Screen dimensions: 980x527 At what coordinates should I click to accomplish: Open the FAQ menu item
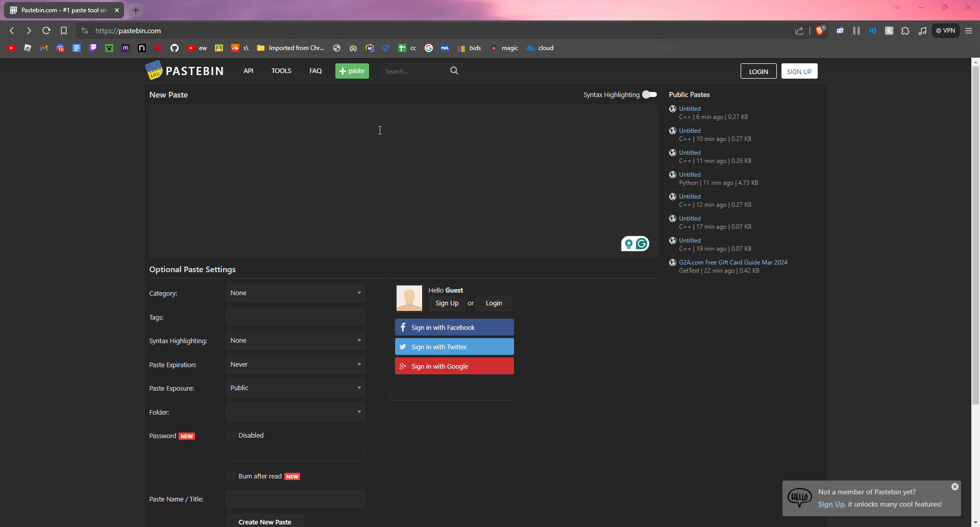coord(315,71)
